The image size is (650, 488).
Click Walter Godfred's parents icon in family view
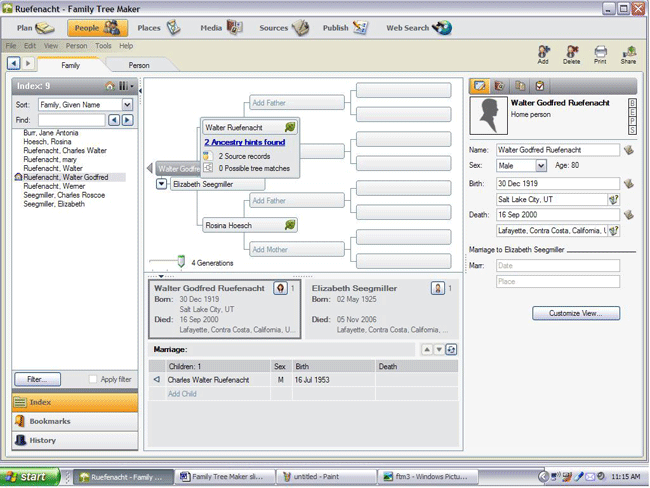(280, 288)
